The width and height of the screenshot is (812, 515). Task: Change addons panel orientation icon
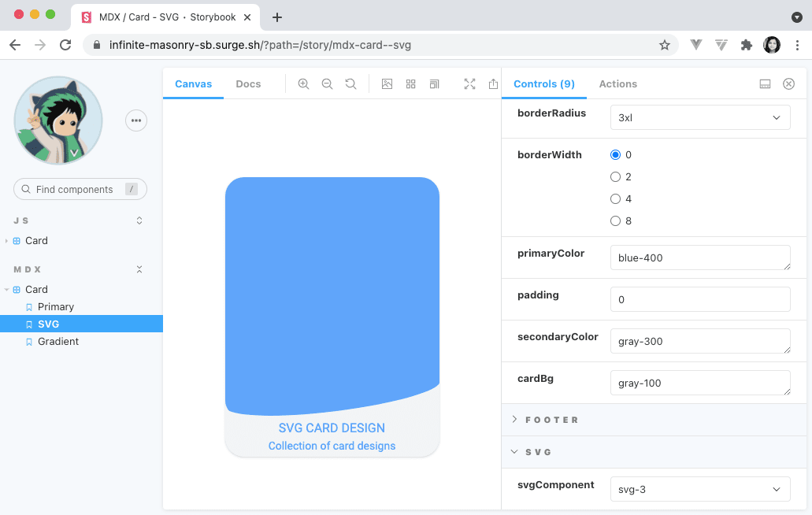[765, 83]
